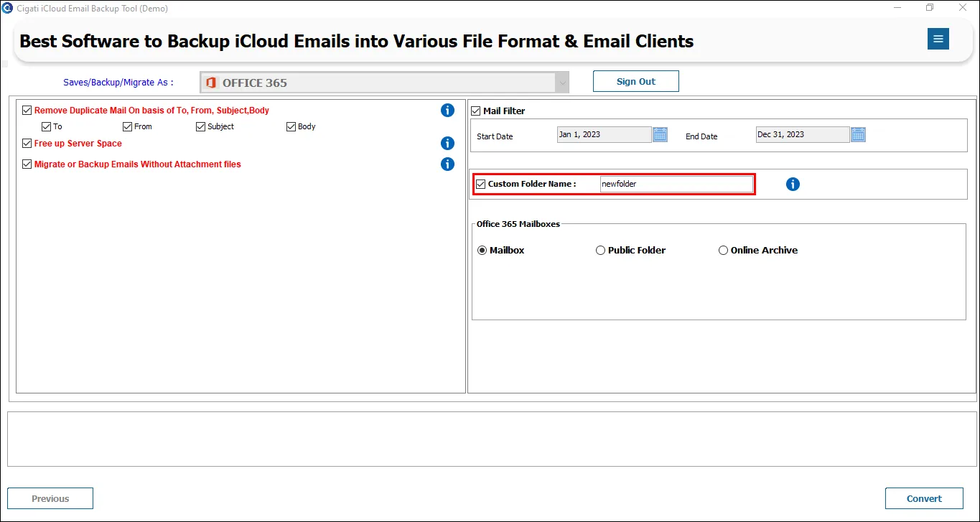Minimize the application window
Viewport: 980px width, 522px height.
pos(898,8)
